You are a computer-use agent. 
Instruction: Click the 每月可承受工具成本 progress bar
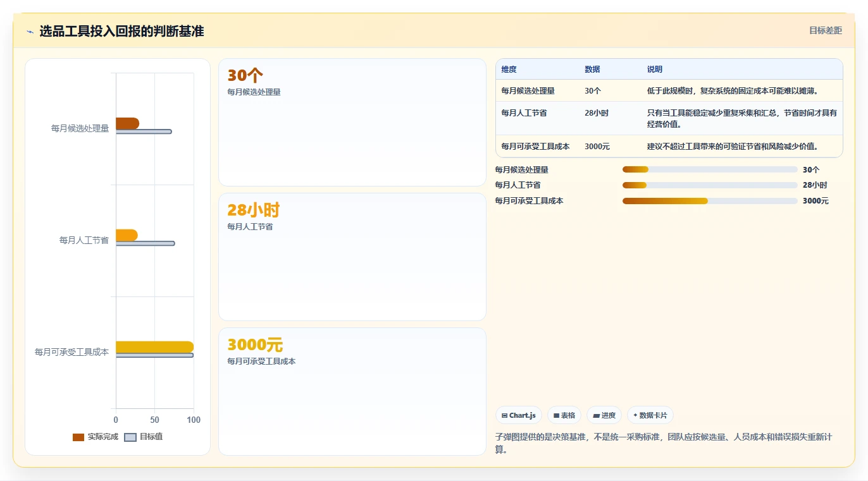pyautogui.click(x=710, y=201)
